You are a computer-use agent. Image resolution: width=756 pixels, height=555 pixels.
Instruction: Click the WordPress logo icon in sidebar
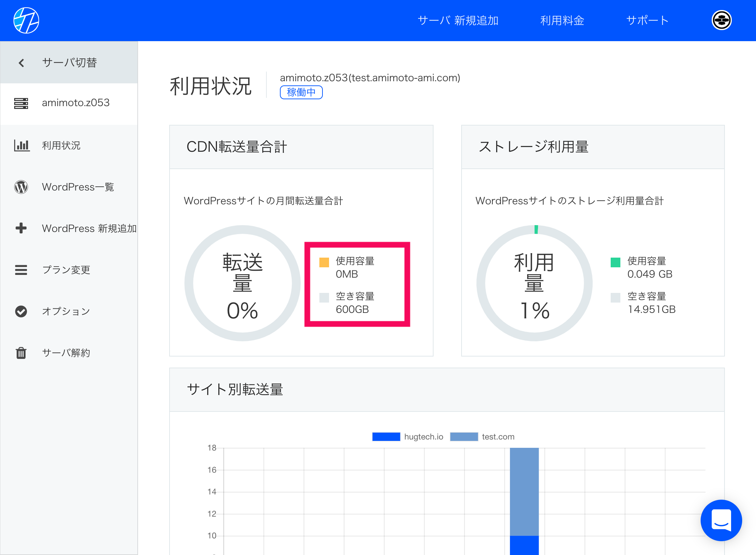coord(21,187)
